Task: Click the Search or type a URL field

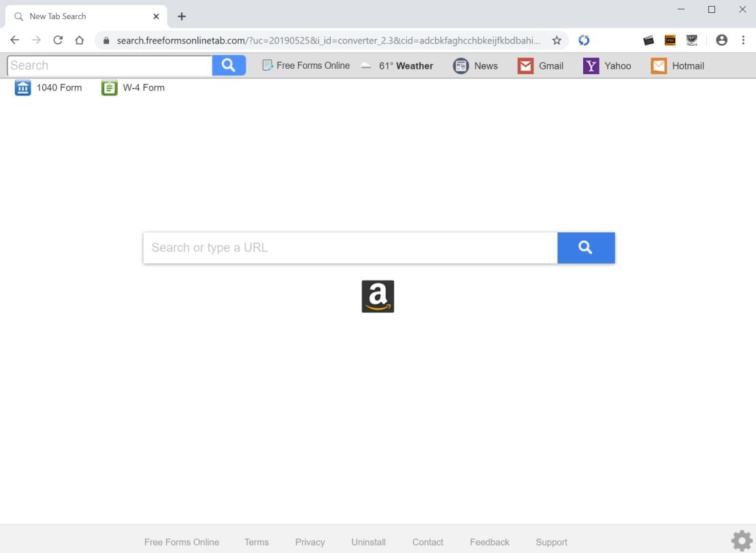Action: (x=340, y=247)
